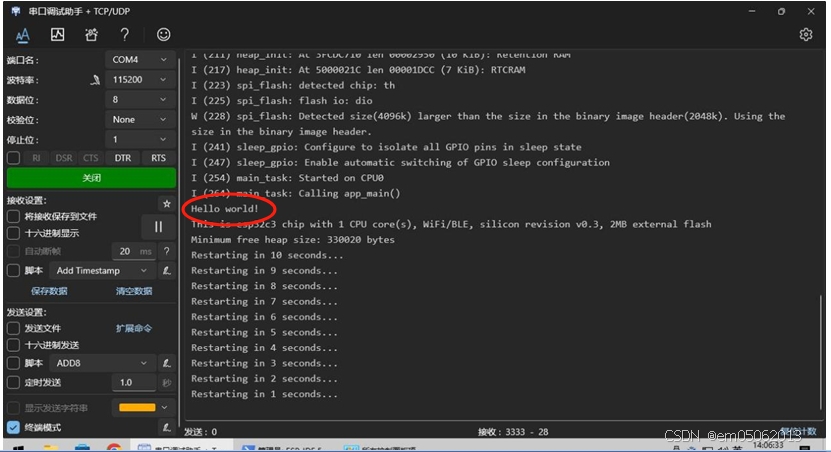Viewport: 831px width, 452px height.
Task: Open Chrome on the taskbar
Action: 114,448
